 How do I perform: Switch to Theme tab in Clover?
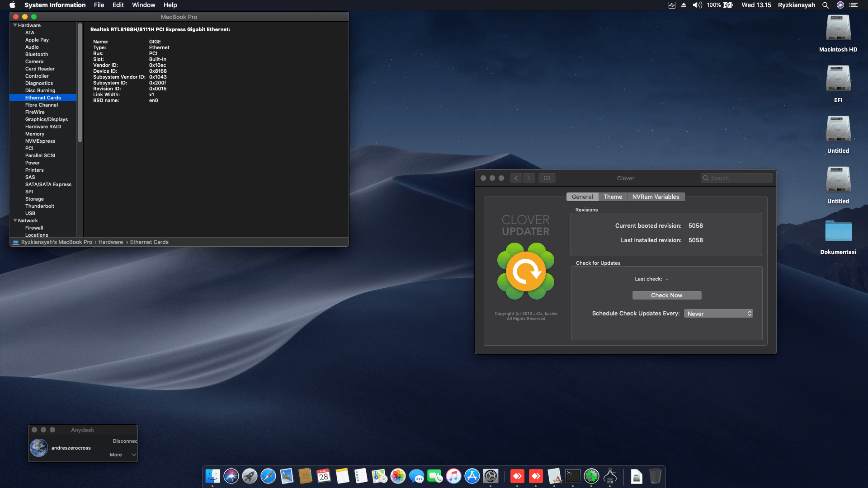coord(613,197)
